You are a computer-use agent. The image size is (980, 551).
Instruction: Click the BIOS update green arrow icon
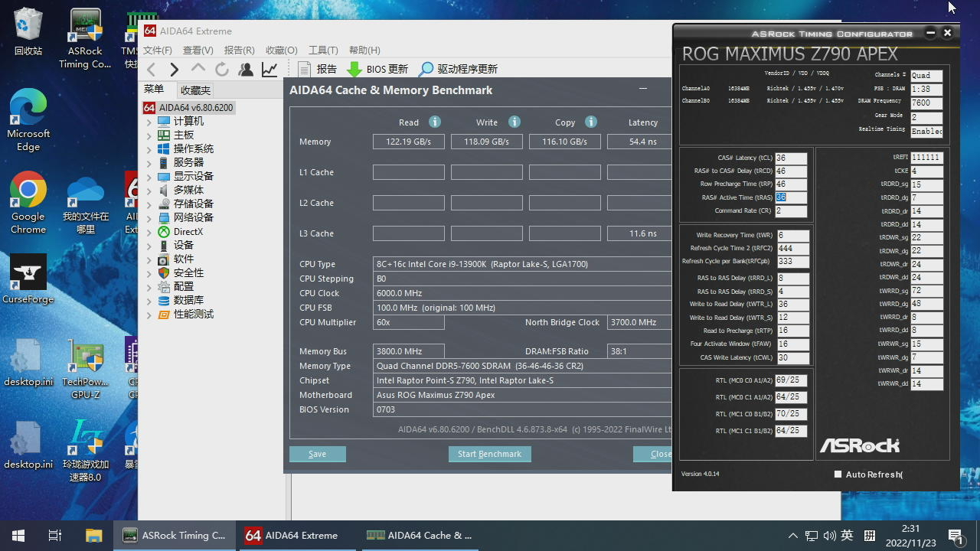(354, 69)
